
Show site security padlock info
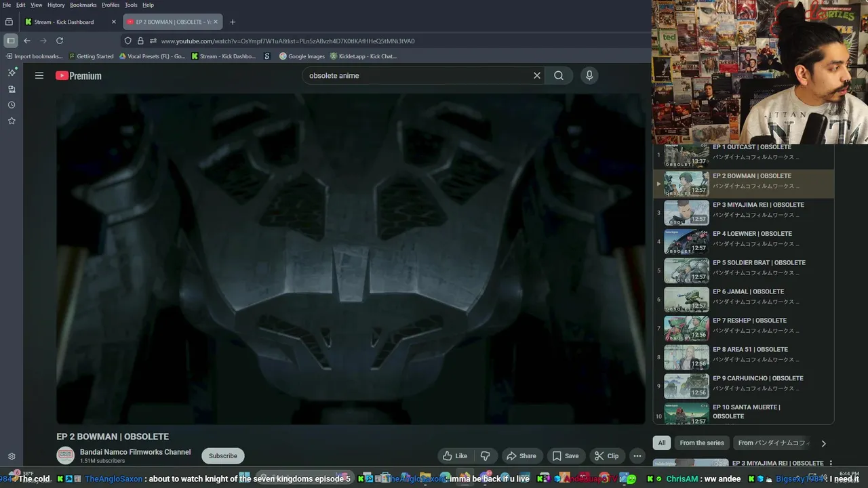(140, 41)
